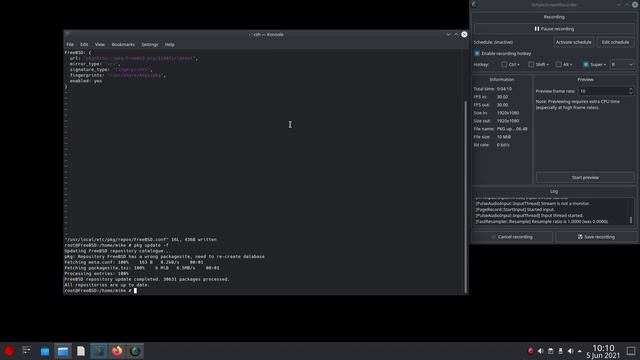This screenshot has height=360, width=640.
Task: Launch Firefox from the taskbar
Action: (117, 351)
